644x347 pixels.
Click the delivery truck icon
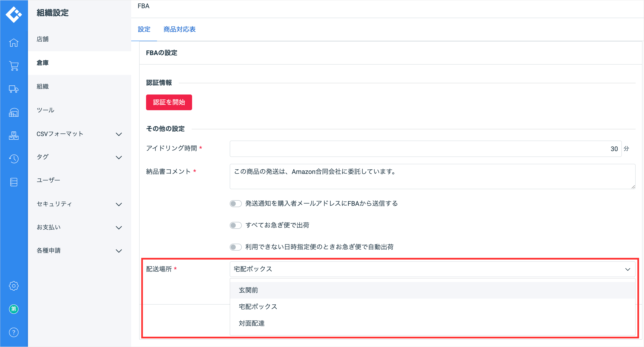click(14, 89)
